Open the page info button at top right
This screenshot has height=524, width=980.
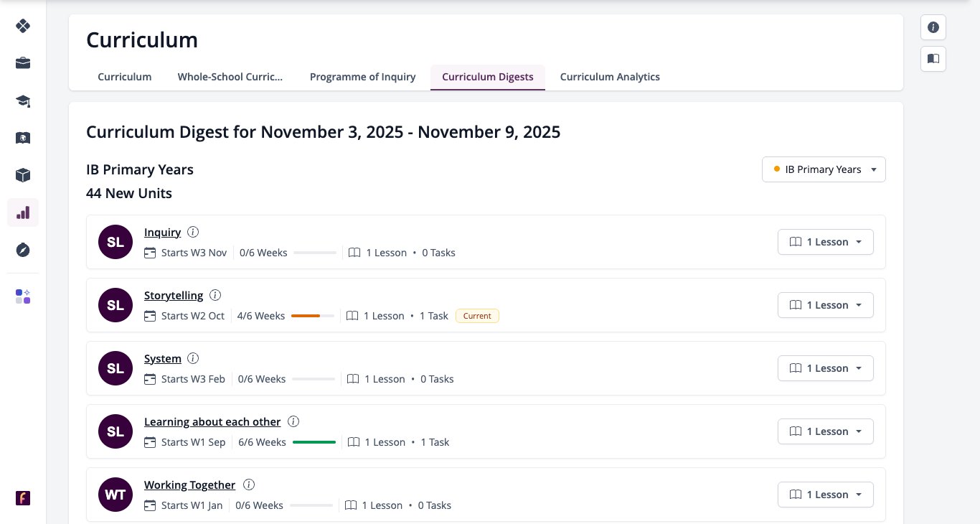click(933, 27)
